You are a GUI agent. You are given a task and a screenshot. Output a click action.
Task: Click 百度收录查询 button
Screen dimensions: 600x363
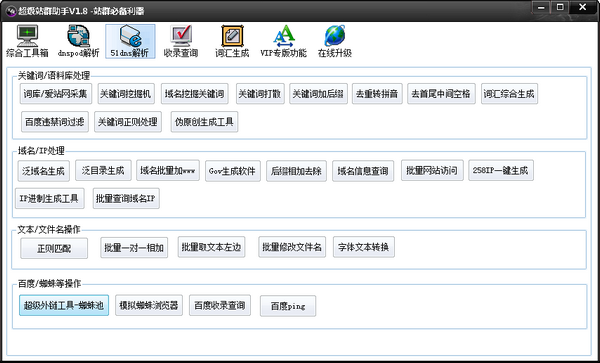[220, 305]
